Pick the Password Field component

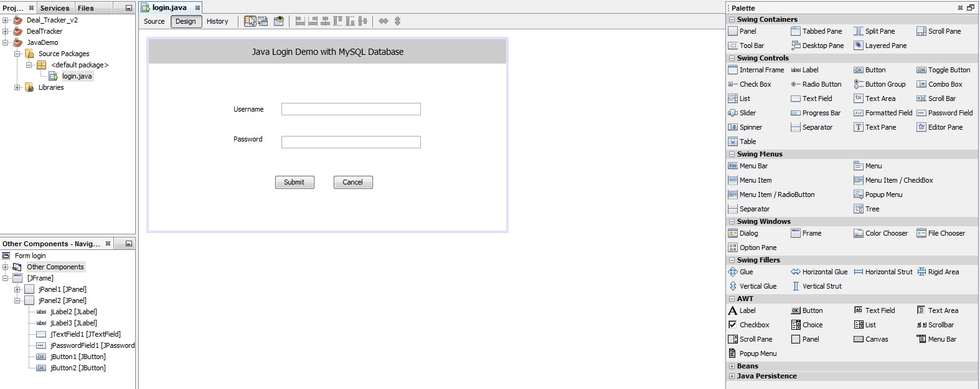point(945,113)
